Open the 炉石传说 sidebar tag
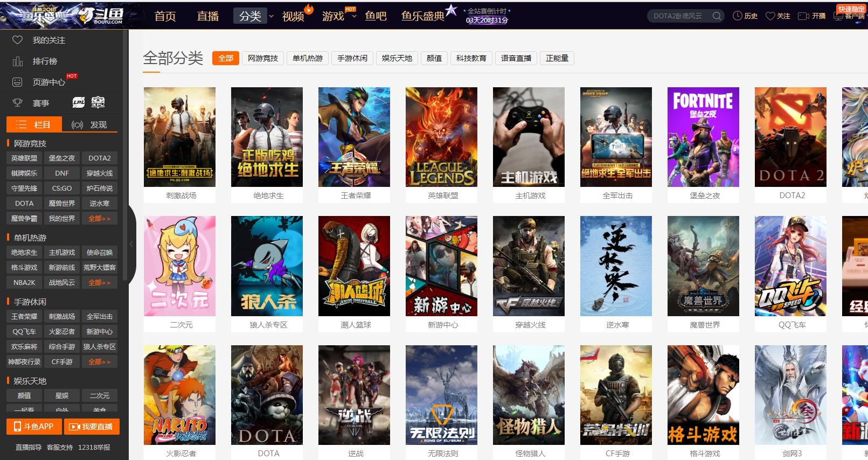The image size is (868, 460). (100, 188)
